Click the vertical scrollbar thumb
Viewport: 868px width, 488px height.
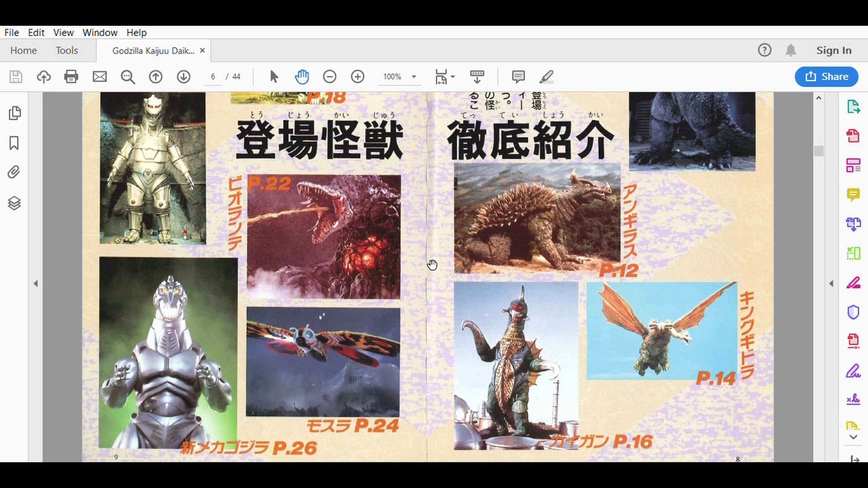818,150
